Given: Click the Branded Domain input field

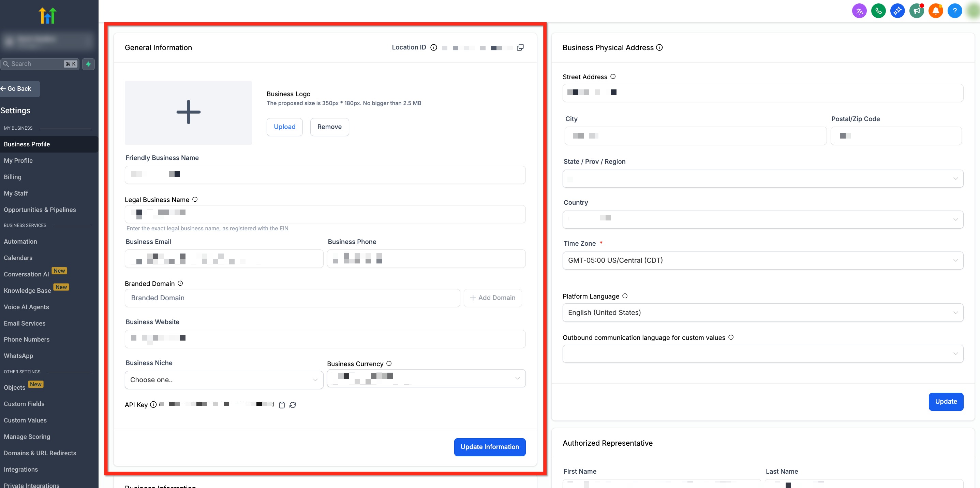Looking at the screenshot, I should tap(292, 298).
